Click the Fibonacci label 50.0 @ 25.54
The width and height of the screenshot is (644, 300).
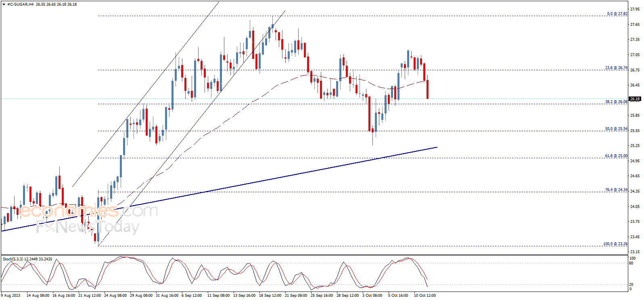(616, 129)
